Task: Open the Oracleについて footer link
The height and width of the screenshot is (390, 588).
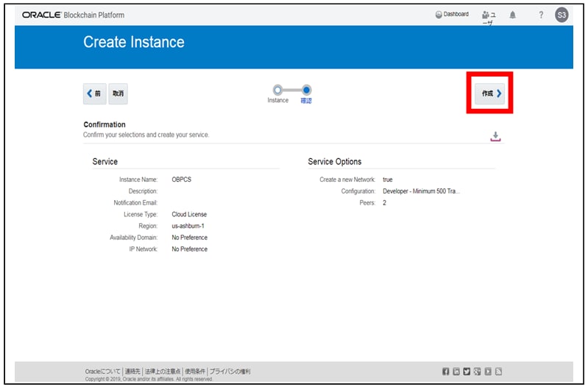Action: click(x=102, y=372)
